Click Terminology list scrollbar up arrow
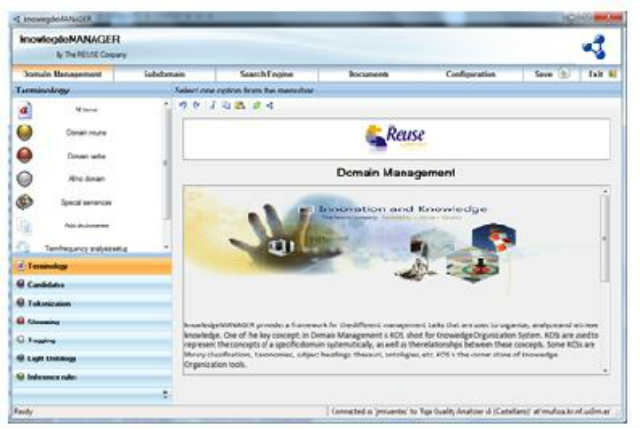Viewport: 640px width, 430px height. (166, 104)
